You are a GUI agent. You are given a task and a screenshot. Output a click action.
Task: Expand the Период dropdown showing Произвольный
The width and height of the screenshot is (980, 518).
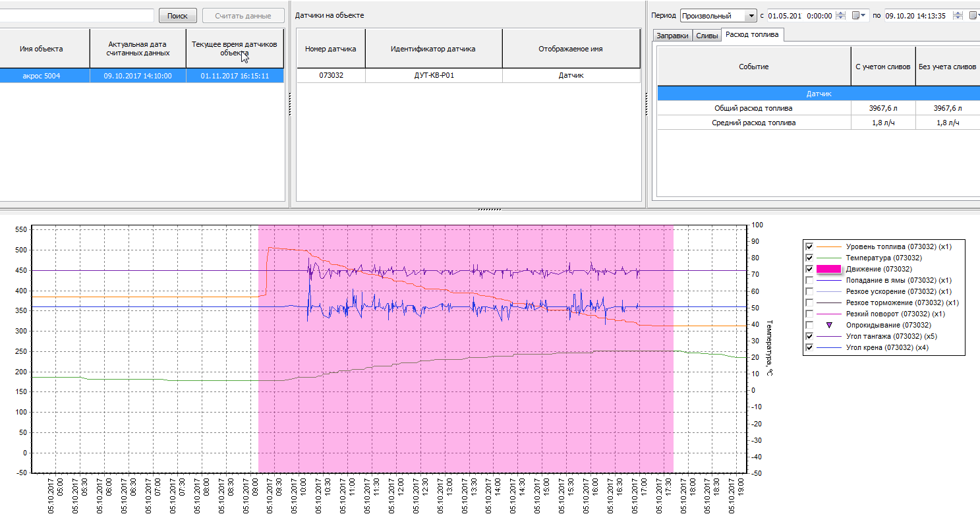751,16
